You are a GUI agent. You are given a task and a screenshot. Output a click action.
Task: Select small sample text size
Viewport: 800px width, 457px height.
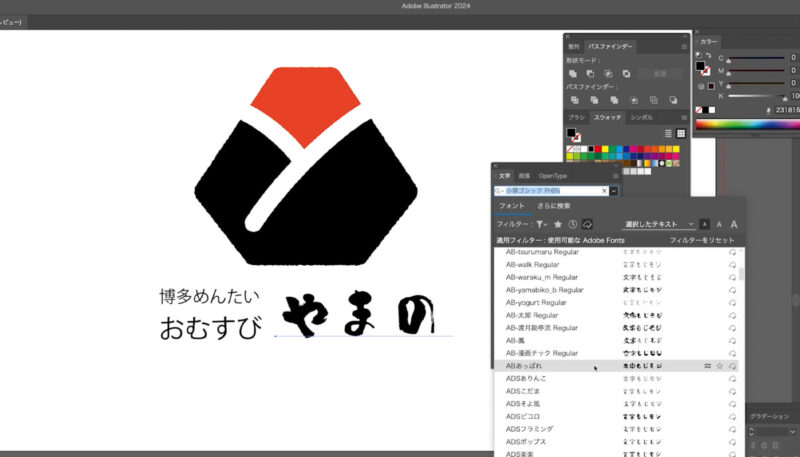point(705,224)
